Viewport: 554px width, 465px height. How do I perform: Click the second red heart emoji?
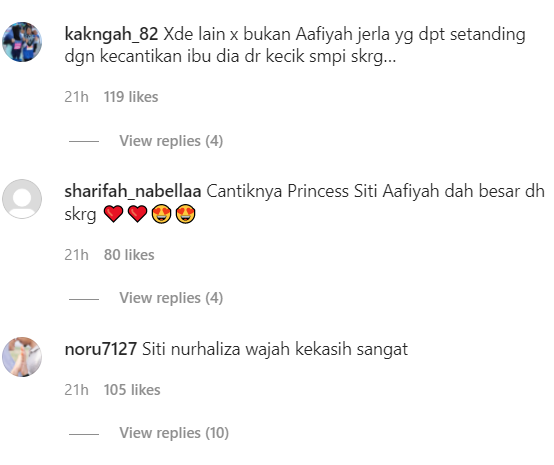click(x=137, y=214)
